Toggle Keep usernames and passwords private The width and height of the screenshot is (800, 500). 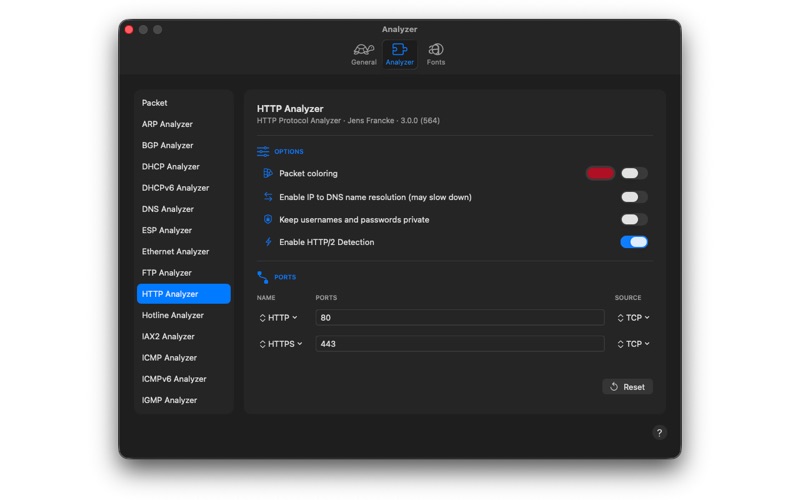tap(634, 219)
